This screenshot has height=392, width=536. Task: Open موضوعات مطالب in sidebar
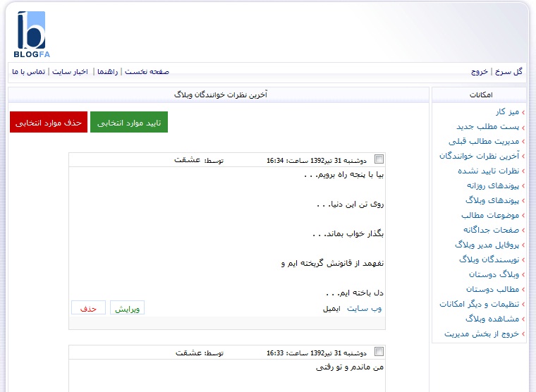pyautogui.click(x=490, y=215)
